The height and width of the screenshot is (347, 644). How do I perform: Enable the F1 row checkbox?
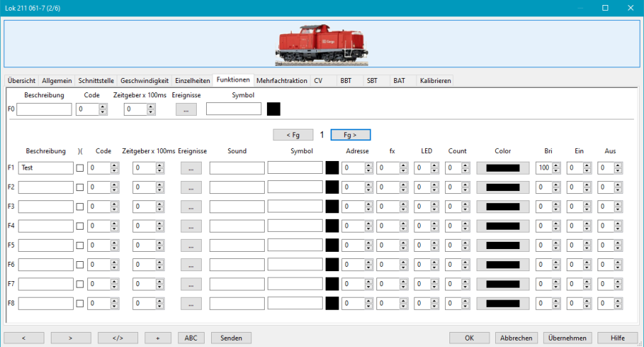coord(80,168)
